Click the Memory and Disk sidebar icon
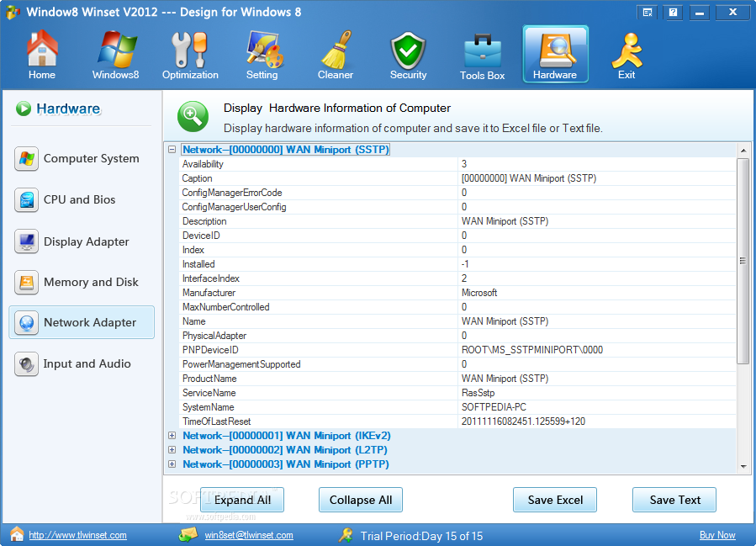This screenshot has height=546, width=756. (27, 282)
